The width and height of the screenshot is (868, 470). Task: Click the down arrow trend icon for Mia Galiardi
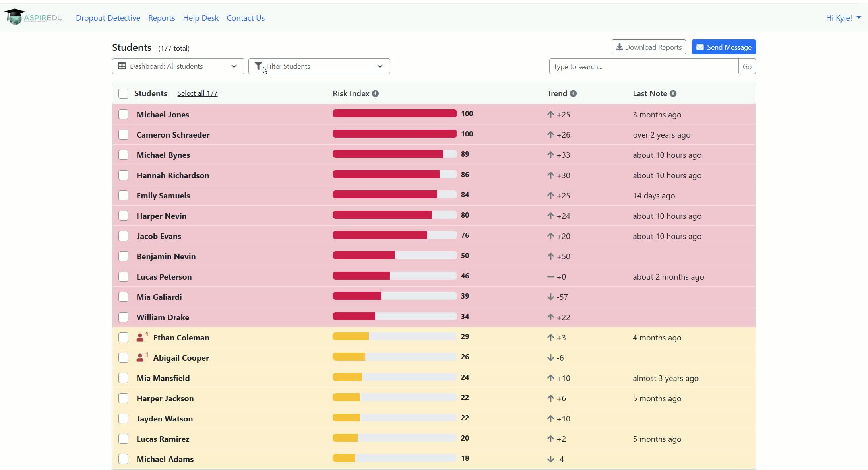pos(550,297)
